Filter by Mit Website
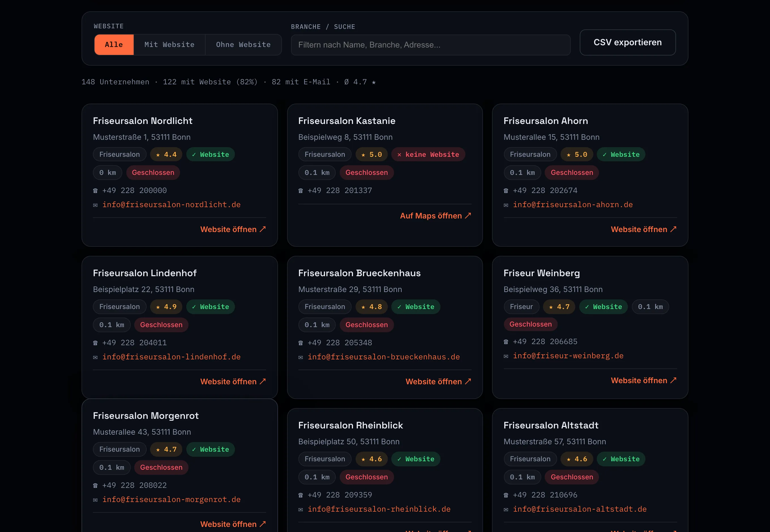 click(x=169, y=45)
